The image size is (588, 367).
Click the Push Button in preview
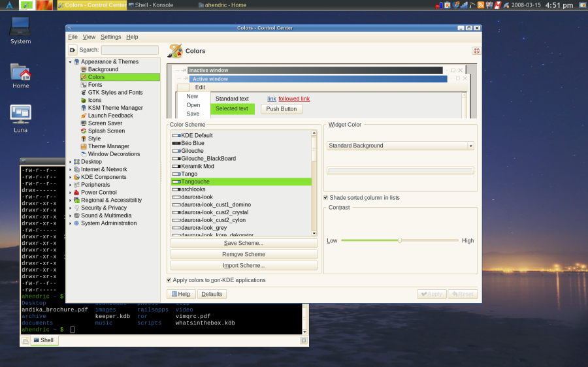tap(282, 108)
